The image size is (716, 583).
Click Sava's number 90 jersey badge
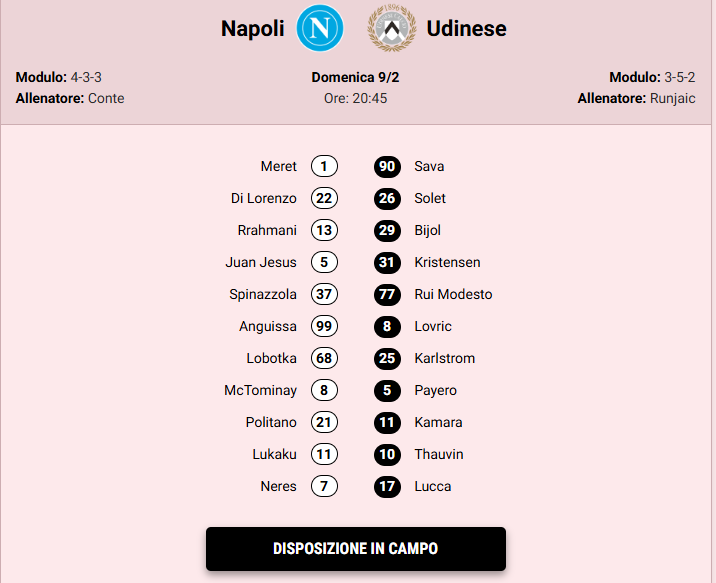tap(388, 166)
